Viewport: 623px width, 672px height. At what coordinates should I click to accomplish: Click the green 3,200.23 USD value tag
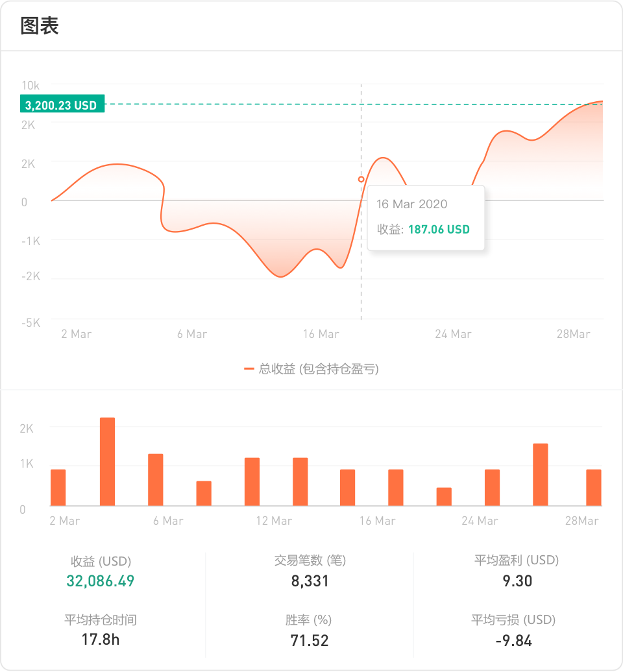click(62, 103)
